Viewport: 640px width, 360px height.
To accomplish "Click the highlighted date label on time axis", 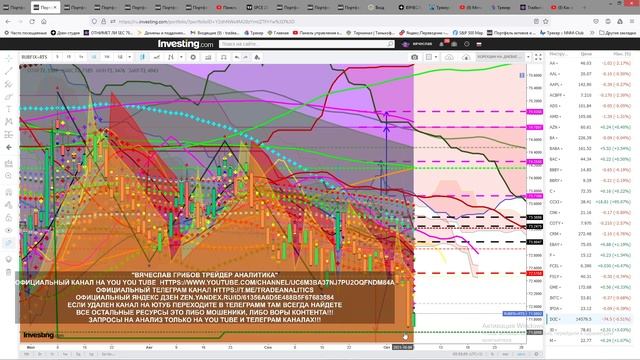I will (x=402, y=347).
